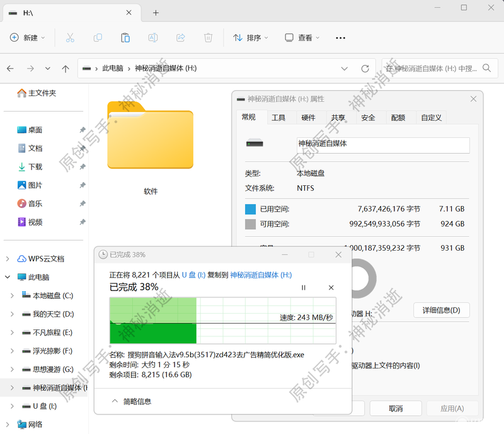Open the three-dot more options menu

click(x=340, y=38)
